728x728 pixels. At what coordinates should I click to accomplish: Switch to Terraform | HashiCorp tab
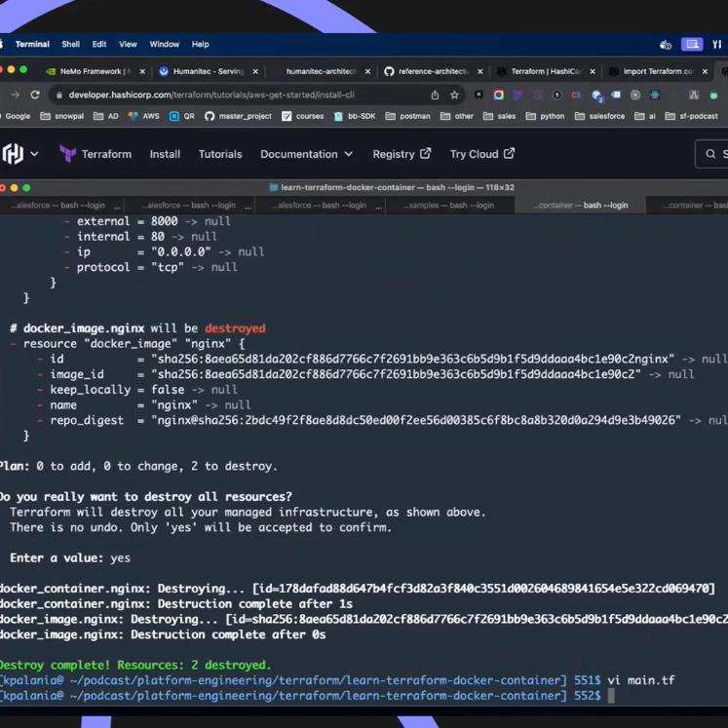pyautogui.click(x=546, y=71)
